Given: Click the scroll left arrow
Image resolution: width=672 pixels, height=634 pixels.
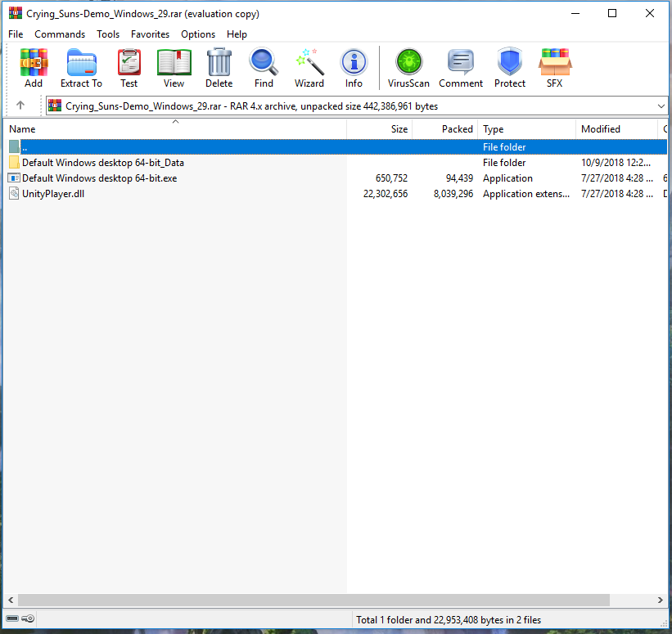Looking at the screenshot, I should [x=11, y=600].
